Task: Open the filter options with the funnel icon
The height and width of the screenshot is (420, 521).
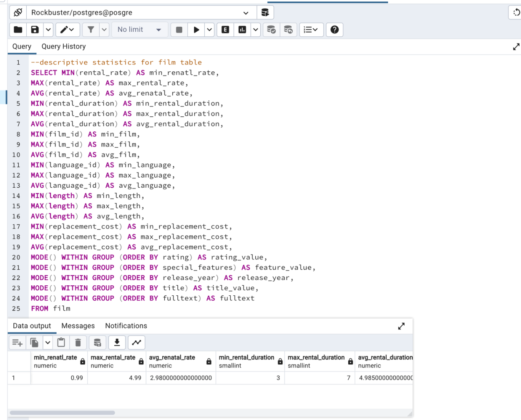Action: pyautogui.click(x=91, y=29)
